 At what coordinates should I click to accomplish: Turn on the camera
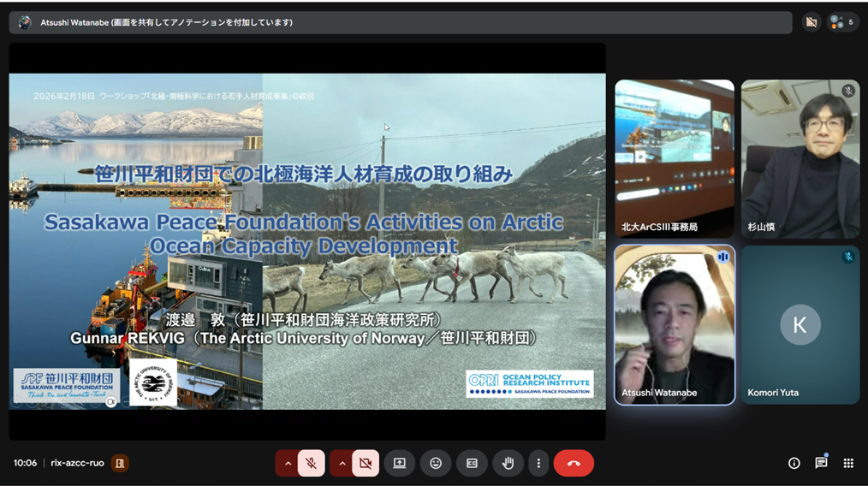coord(366,463)
